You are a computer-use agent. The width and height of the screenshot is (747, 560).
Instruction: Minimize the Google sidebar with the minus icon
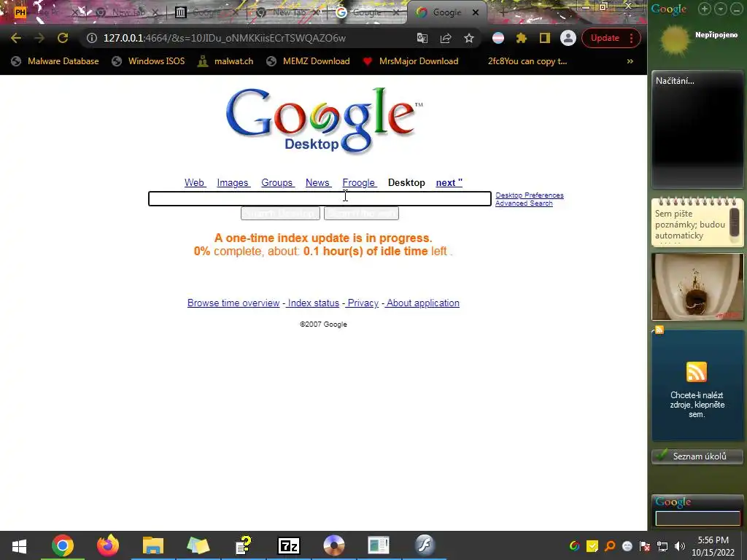click(736, 9)
